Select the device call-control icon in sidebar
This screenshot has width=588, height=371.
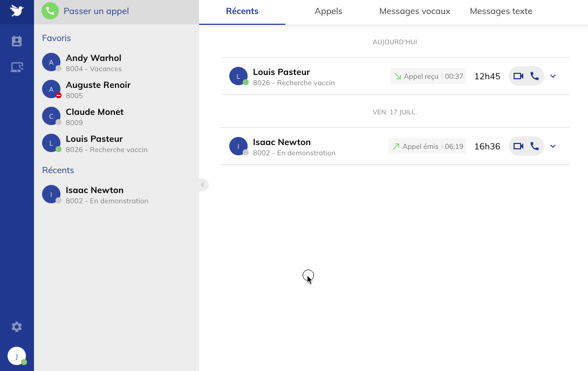click(x=17, y=66)
